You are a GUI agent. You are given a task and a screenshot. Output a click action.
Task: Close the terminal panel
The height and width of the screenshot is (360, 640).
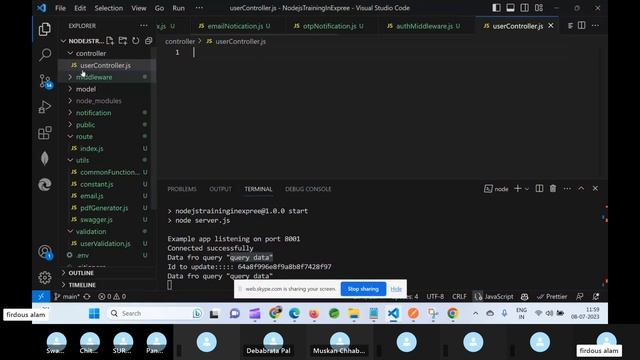coord(595,189)
